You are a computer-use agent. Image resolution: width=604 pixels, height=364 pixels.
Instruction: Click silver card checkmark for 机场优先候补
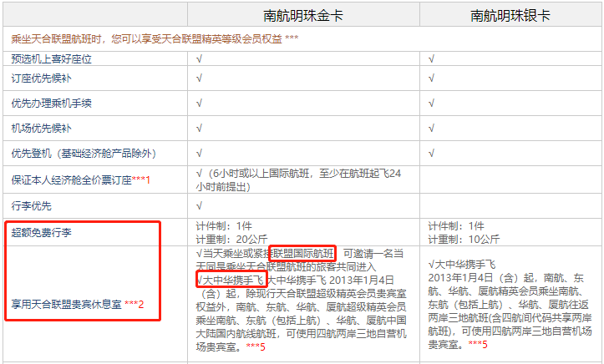431,128
